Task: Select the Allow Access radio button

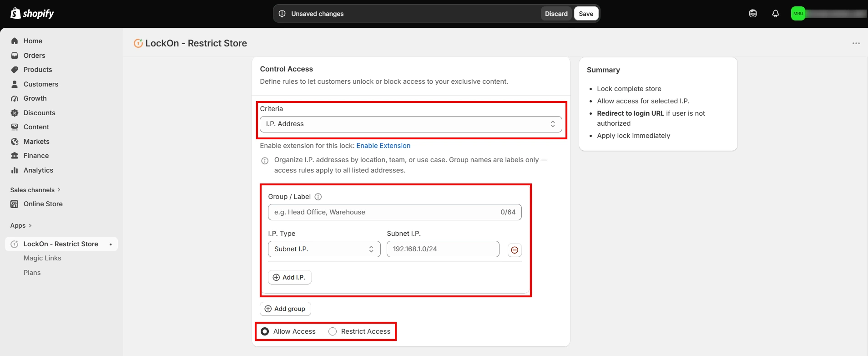Action: click(265, 331)
